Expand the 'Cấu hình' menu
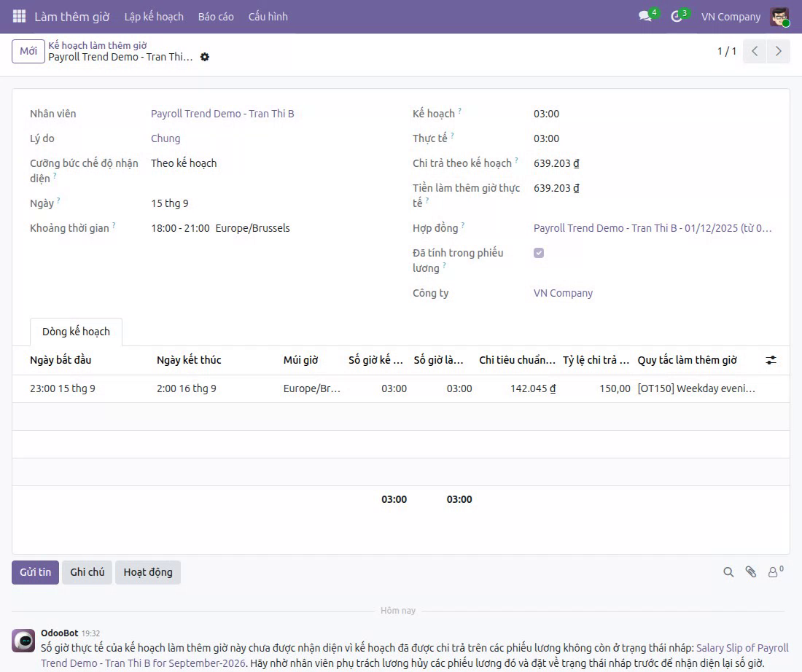Screen dimensions: 802x672 pos(268,16)
